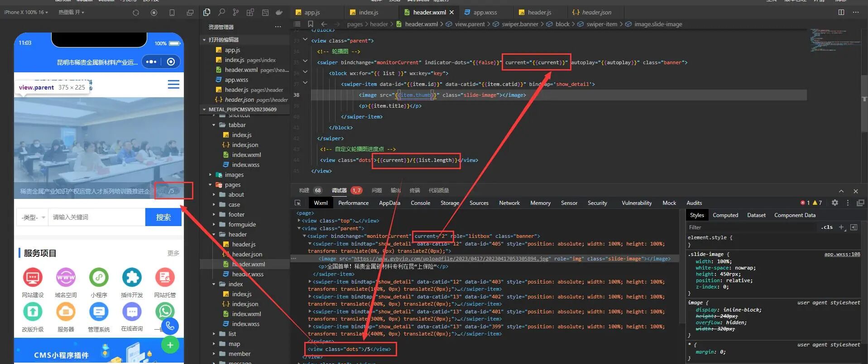
Task: Click the split editor layout icon
Action: 841,12
